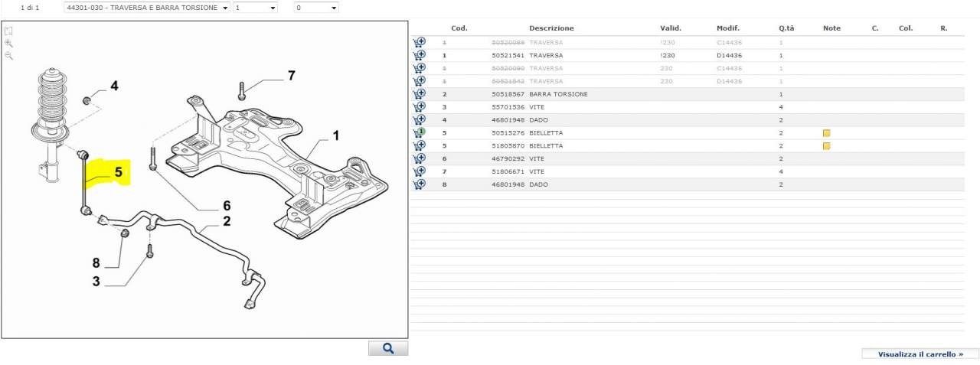Viewport: 980px width, 365px height.
Task: Add BIELLETTA 51805870 to cart
Action: [x=419, y=145]
